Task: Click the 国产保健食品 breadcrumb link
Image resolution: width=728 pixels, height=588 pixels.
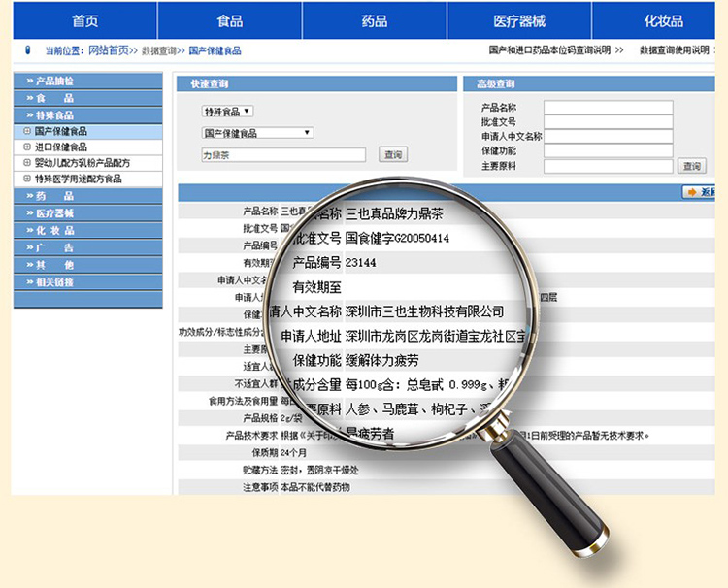Action: [x=215, y=50]
